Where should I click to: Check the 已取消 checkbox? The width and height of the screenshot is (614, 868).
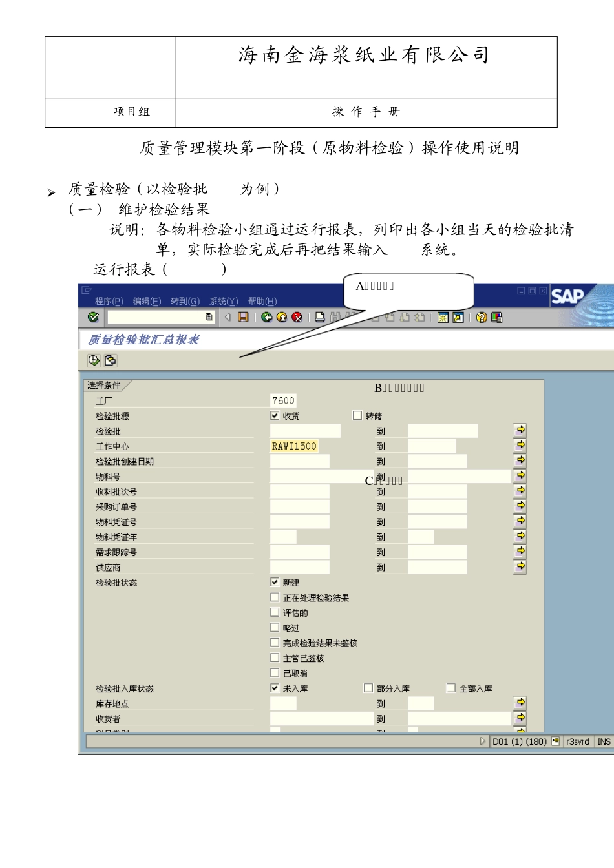[x=275, y=673]
